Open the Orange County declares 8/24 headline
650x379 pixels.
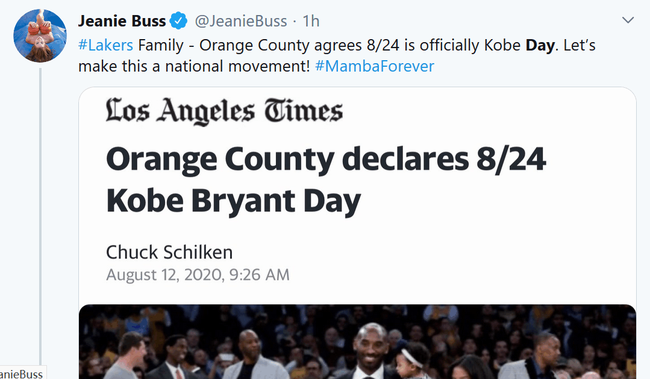tap(326, 160)
